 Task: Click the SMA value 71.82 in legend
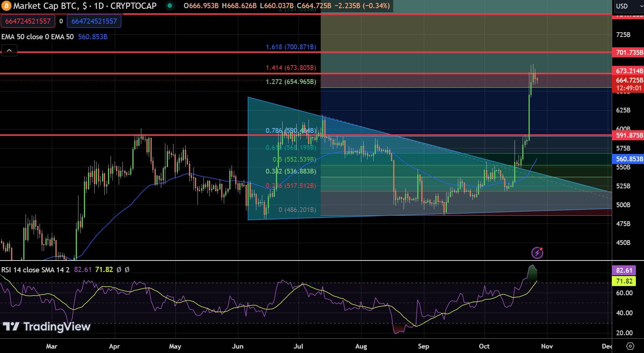click(104, 270)
